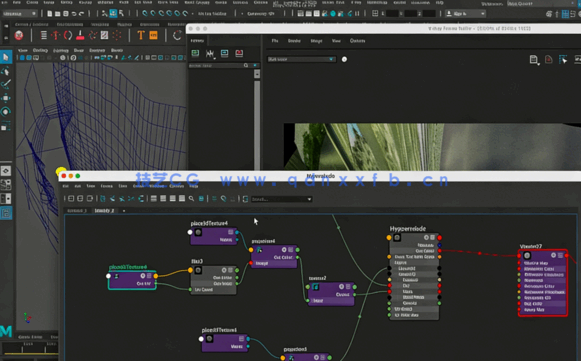Toggle the bottom highlighted layout icon in left sidebar
Viewport: 581px width, 361px height.
(x=6, y=213)
